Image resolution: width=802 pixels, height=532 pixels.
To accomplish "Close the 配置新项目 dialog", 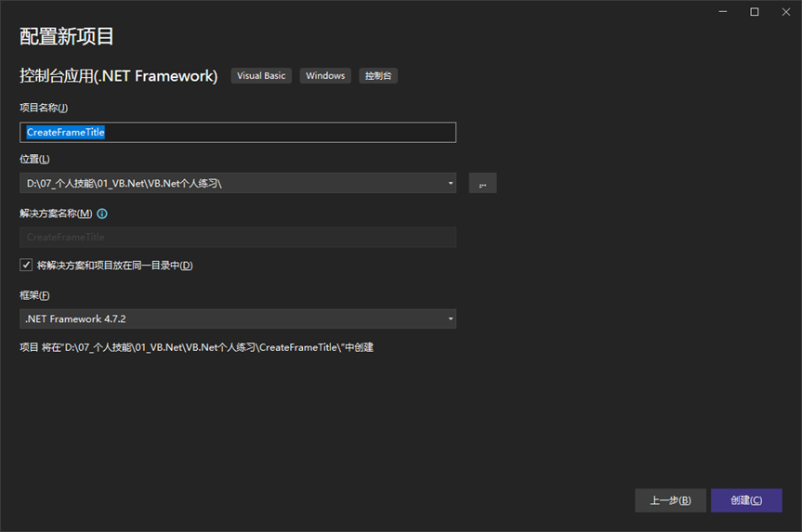I will [x=786, y=12].
